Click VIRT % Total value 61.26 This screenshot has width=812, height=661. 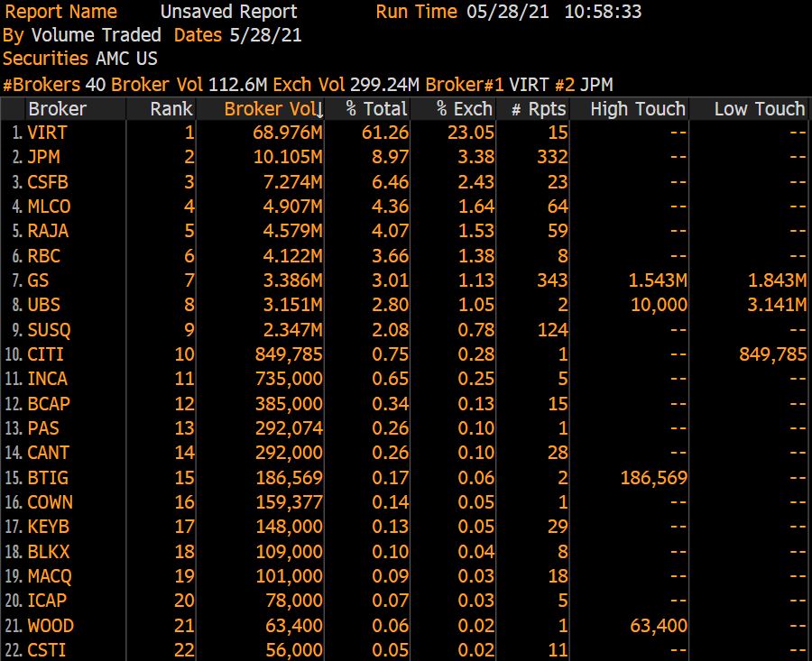click(385, 133)
